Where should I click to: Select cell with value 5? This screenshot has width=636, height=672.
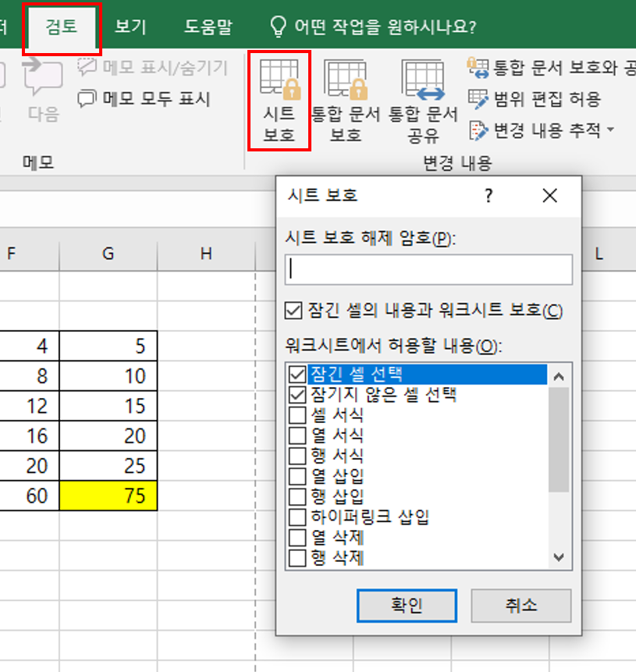[x=108, y=346]
